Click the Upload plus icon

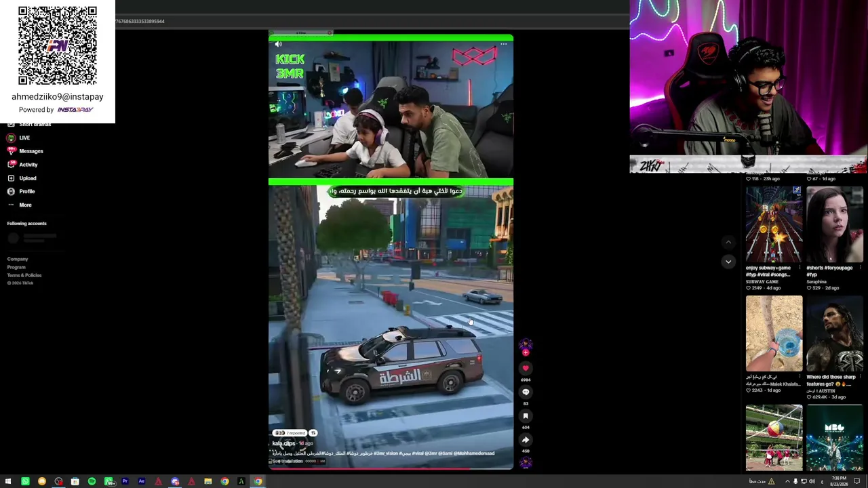(11, 178)
